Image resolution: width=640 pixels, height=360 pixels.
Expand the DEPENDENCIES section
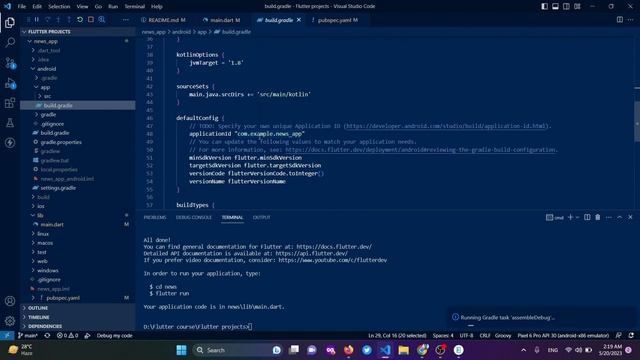[78, 326]
